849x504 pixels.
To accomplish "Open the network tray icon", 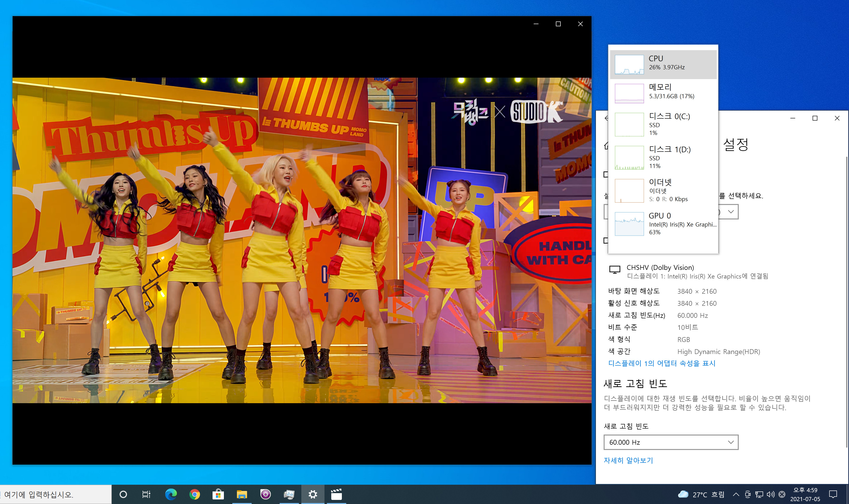I will 759,494.
